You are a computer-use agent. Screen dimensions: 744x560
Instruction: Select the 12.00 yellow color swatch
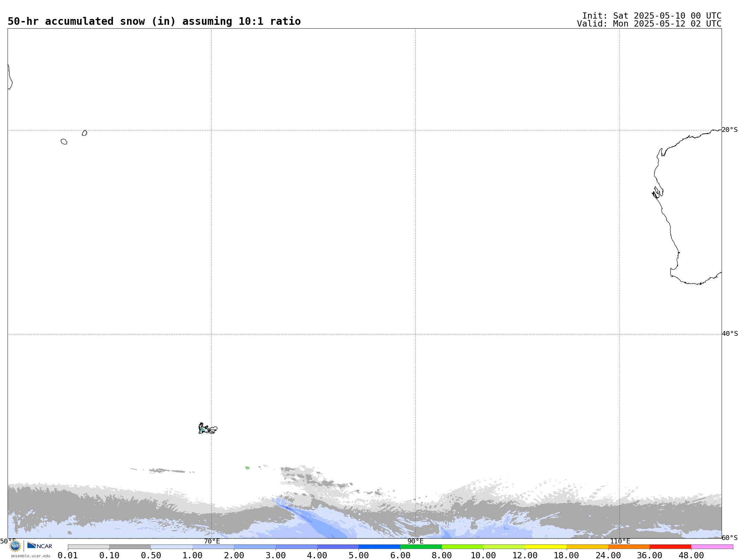[x=546, y=547]
